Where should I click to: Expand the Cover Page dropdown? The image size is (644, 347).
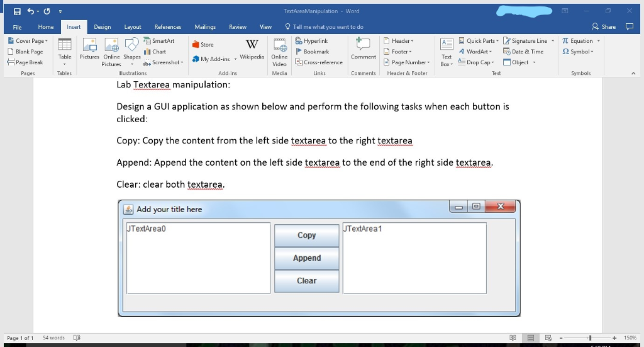click(x=28, y=41)
